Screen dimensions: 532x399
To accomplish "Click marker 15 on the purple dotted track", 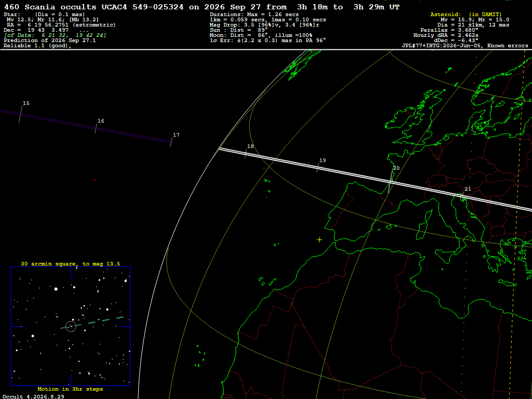I will (26, 103).
